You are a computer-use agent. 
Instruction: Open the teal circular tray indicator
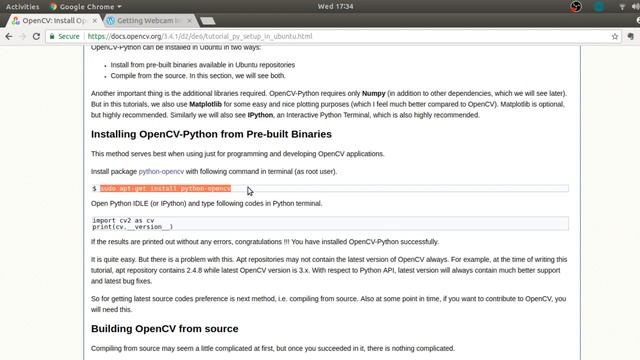(x=599, y=7)
